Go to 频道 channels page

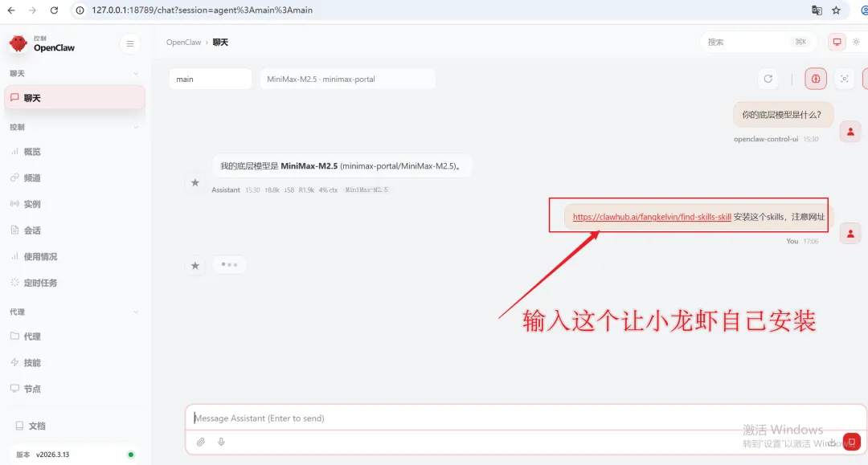click(75, 177)
